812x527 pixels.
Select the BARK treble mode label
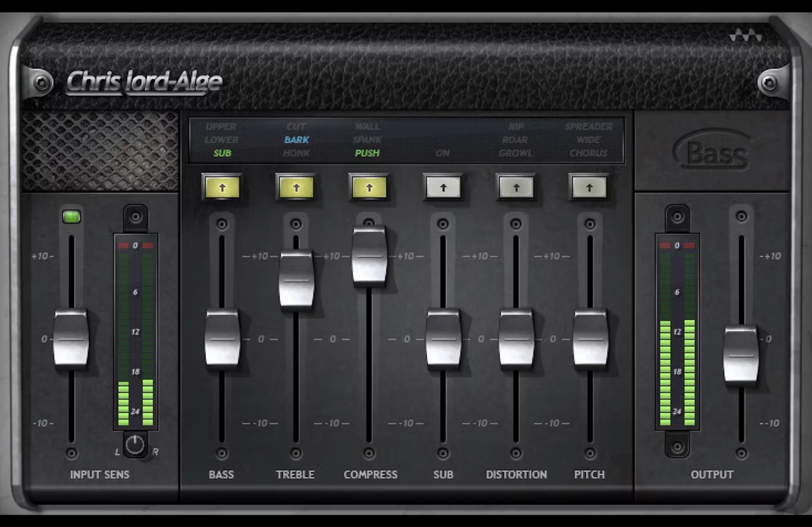[296, 140]
